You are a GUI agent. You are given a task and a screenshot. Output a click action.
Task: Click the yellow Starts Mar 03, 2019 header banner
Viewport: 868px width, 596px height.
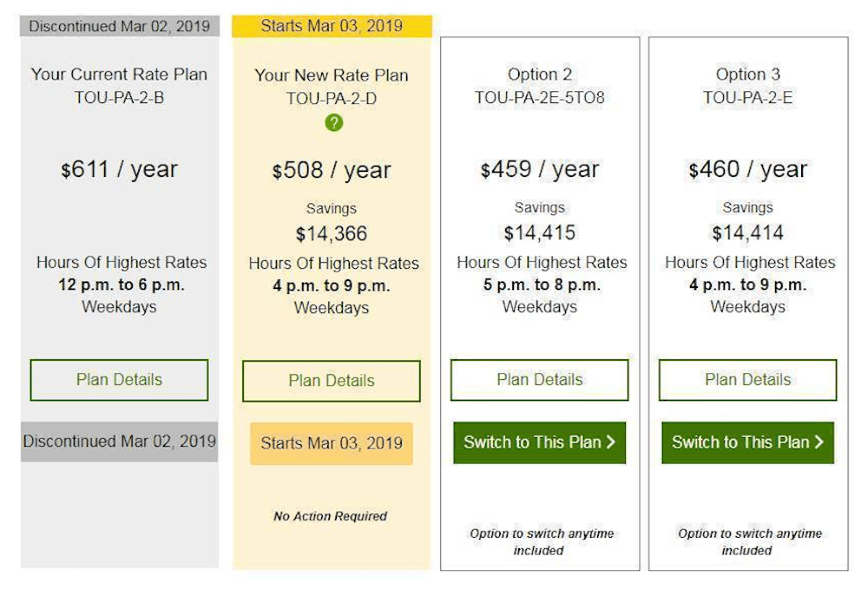[x=332, y=26]
